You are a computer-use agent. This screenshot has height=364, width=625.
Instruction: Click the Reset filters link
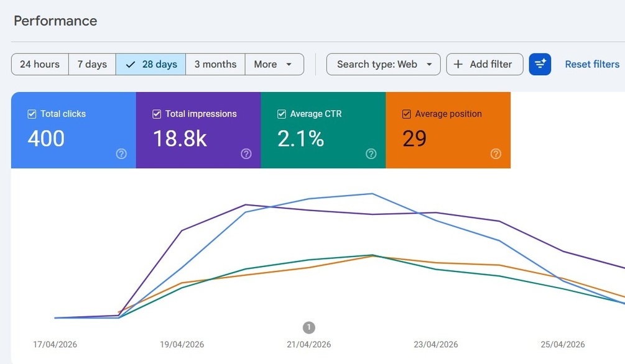click(592, 64)
